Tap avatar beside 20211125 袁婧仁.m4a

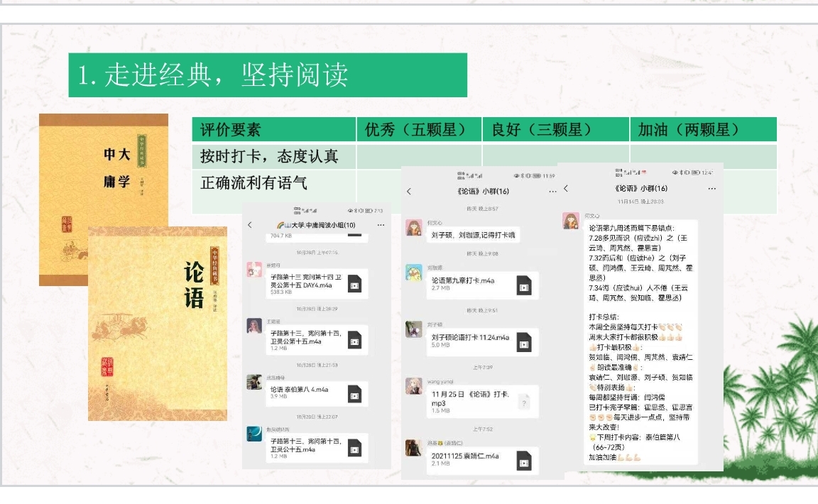pos(414,448)
